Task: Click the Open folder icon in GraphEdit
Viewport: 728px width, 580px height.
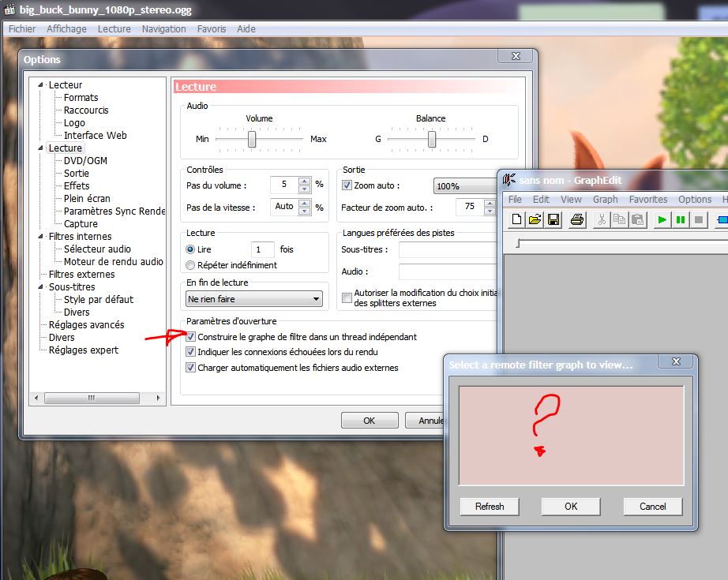Action: click(535, 219)
